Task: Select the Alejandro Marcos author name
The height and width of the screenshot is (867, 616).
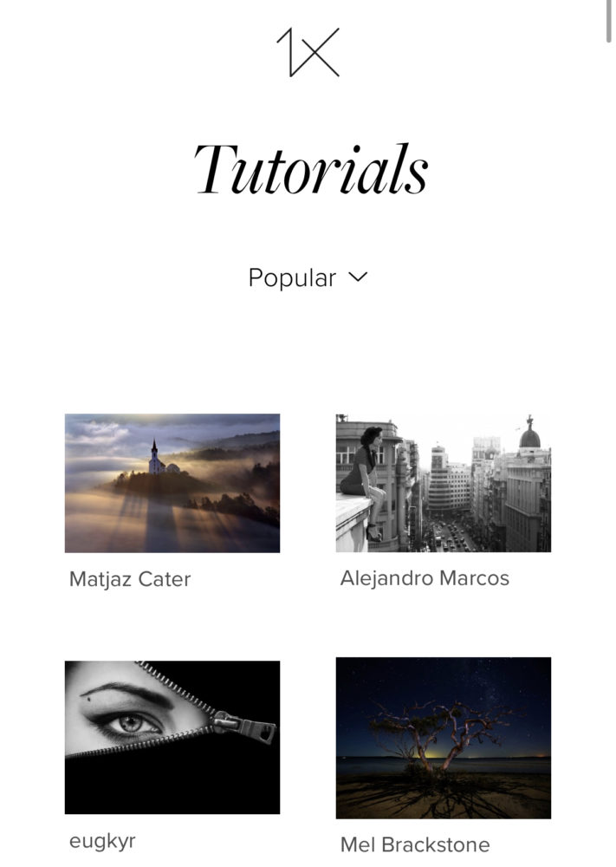Action: [425, 578]
